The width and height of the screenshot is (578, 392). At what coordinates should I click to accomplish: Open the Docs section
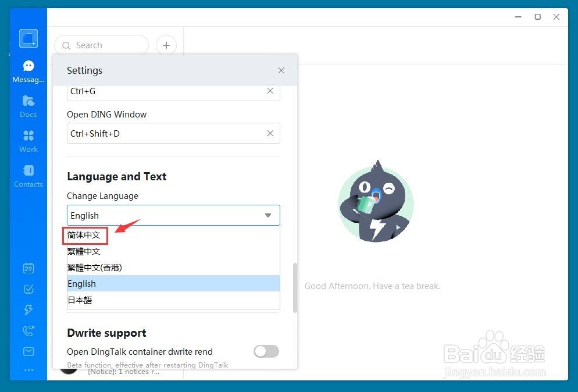(x=28, y=106)
